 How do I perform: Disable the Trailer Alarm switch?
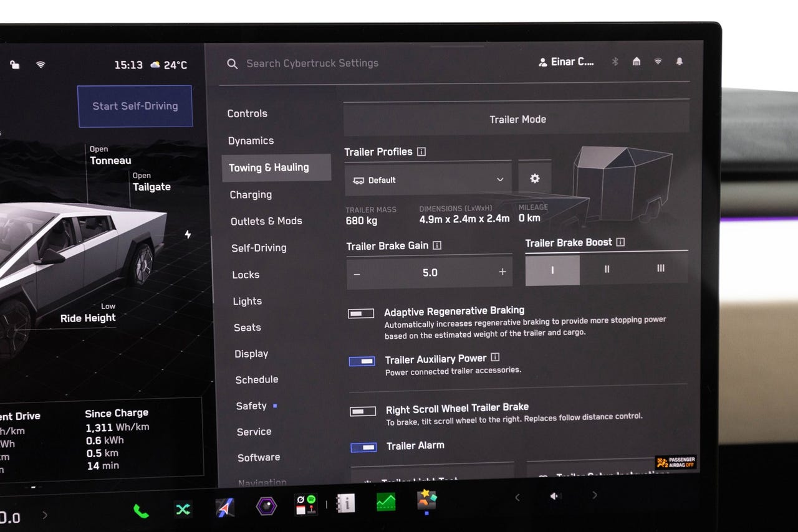pos(363,447)
